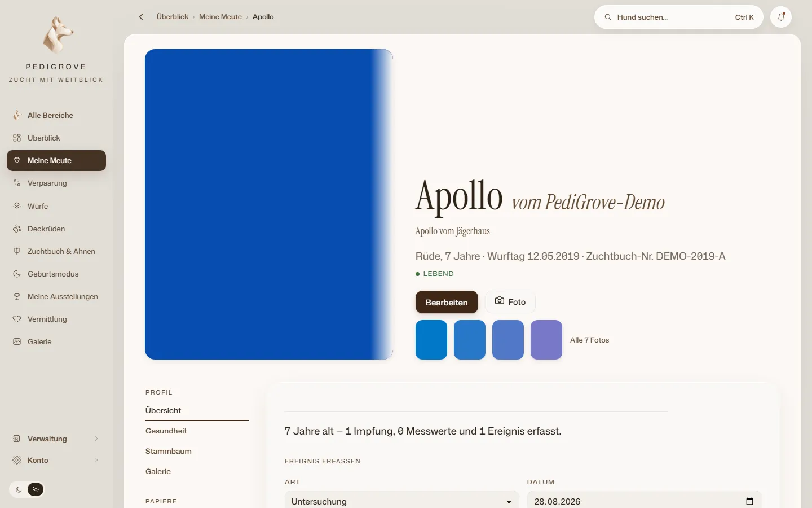Click the Überblick grid icon in the sidebar
The image size is (812, 508).
click(17, 138)
